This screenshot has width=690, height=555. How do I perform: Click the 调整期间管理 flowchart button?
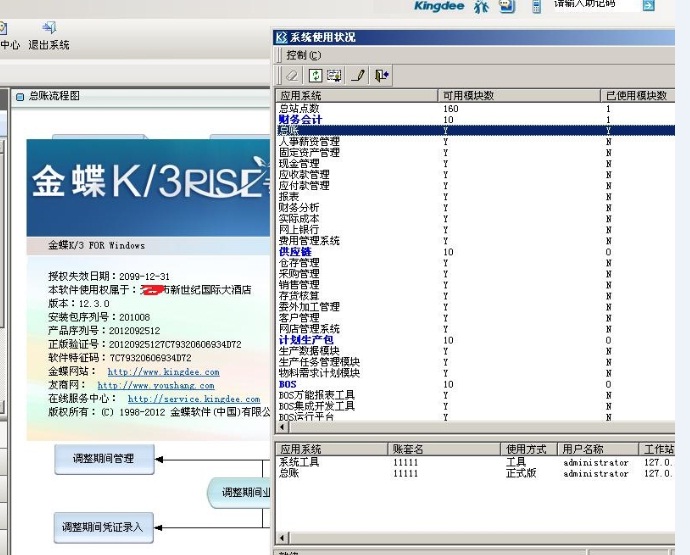104,459
